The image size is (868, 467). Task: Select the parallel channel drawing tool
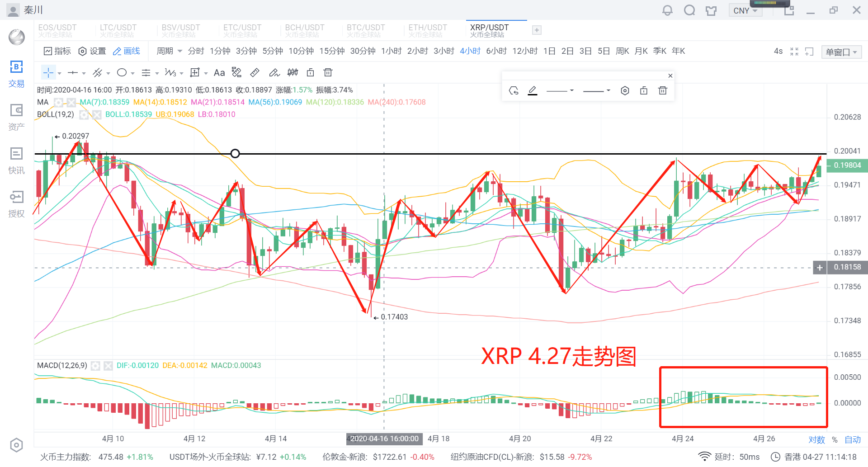click(x=97, y=72)
